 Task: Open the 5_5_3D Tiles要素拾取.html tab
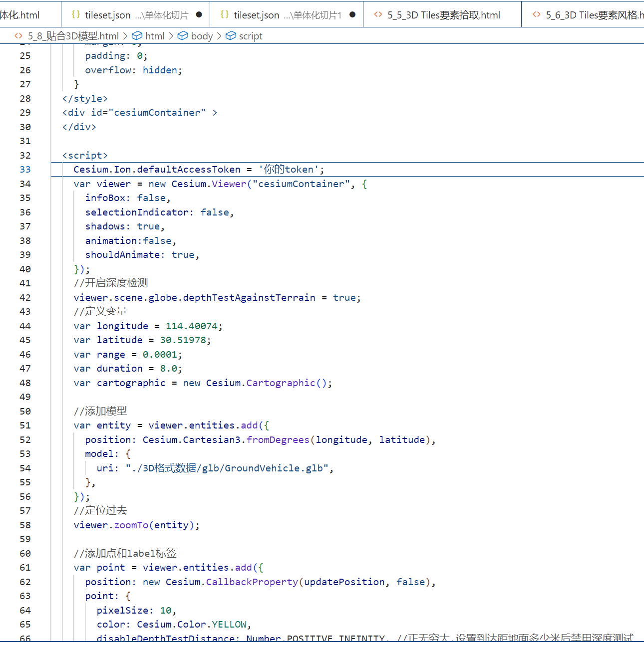[x=442, y=15]
